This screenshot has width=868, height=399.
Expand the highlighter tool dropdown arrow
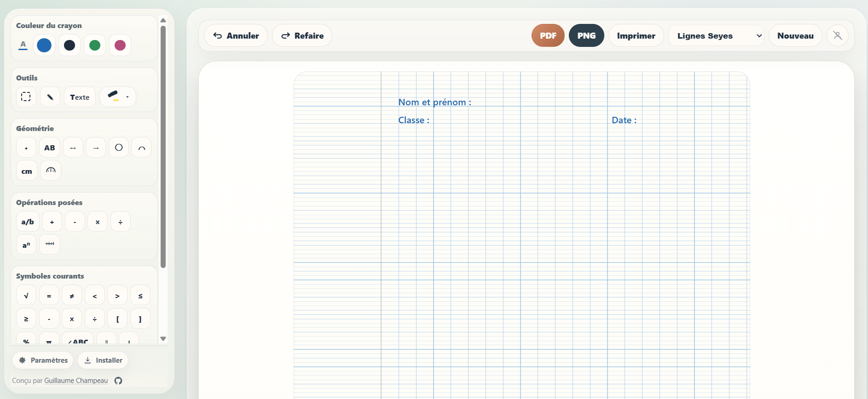point(127,97)
